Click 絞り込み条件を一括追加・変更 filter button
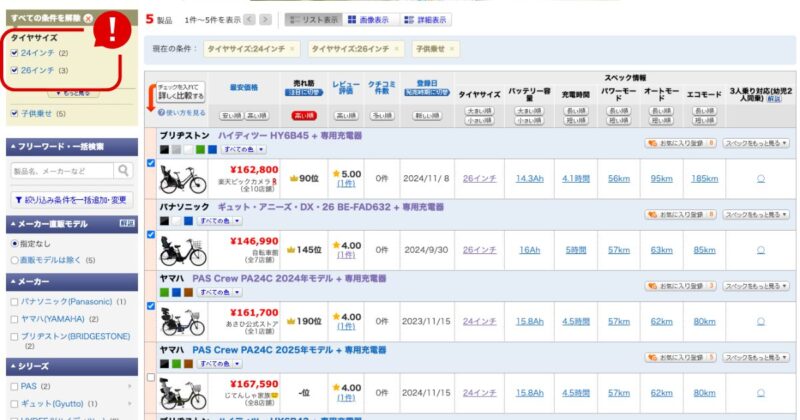The width and height of the screenshot is (800, 420). pos(71,200)
